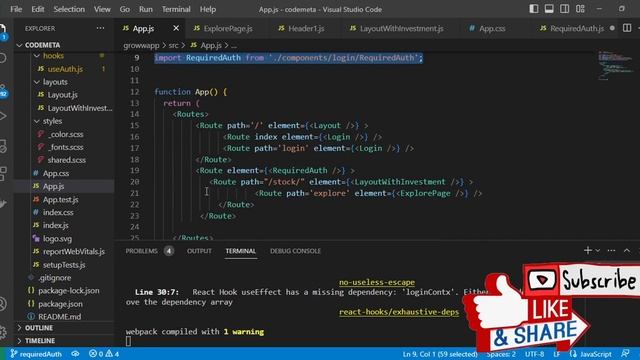Open Edit menu
The height and width of the screenshot is (360, 640).
[38, 9]
